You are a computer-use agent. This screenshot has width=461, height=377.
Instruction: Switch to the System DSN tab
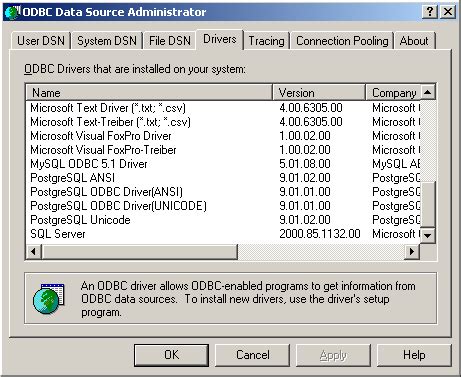click(107, 41)
